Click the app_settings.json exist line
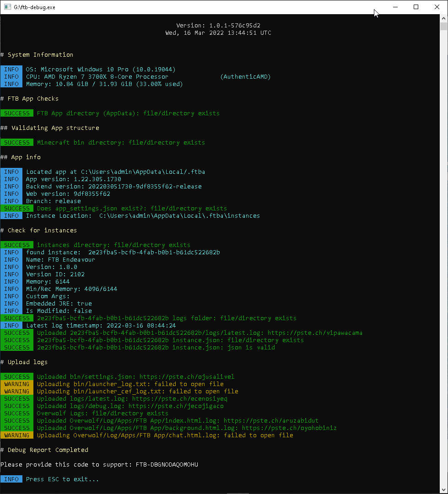The height and width of the screenshot is (494, 448). pos(114,208)
